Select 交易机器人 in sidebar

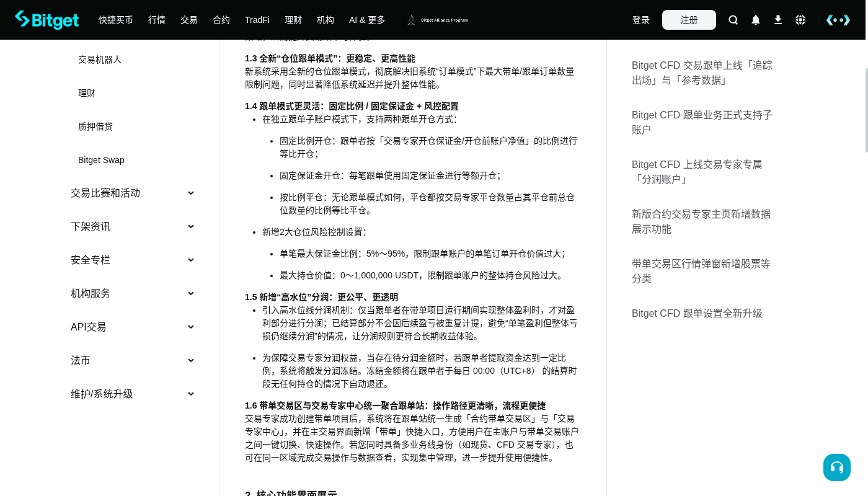click(x=100, y=60)
